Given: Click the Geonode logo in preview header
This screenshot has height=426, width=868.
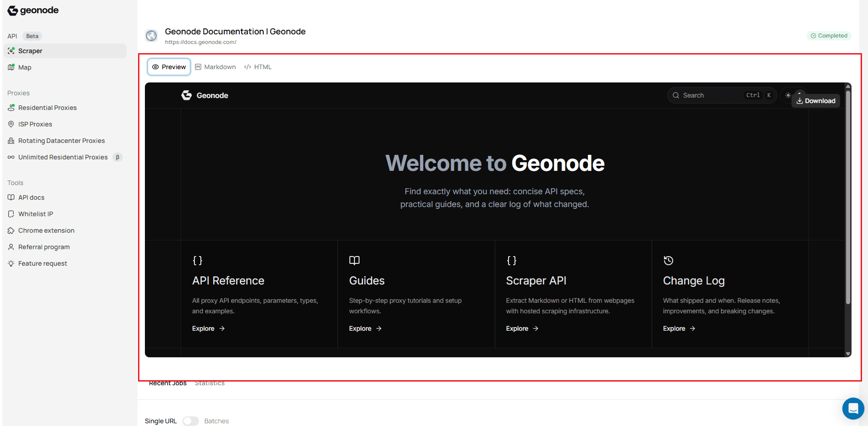Looking at the screenshot, I should 205,95.
